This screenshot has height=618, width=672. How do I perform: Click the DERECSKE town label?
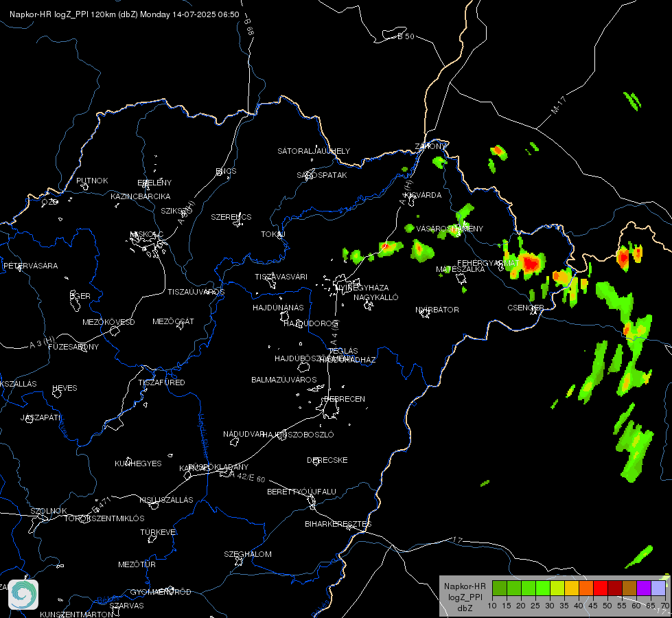pos(327,460)
